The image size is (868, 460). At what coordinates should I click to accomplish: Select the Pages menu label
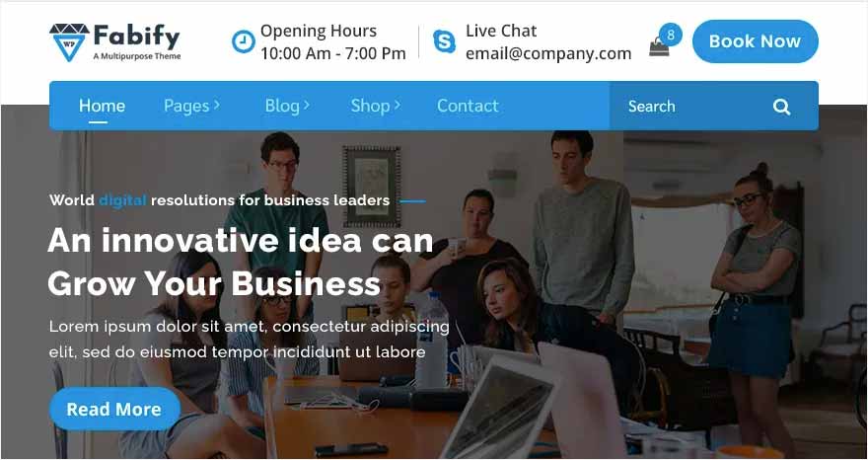coord(186,106)
